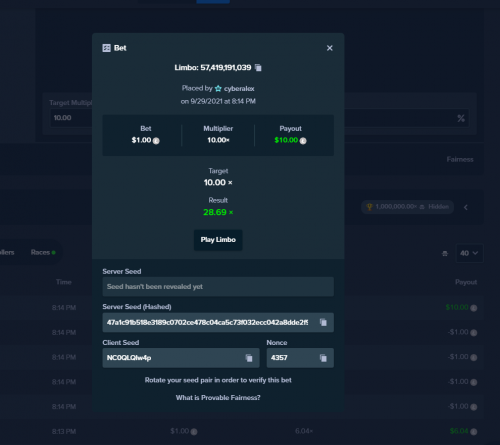Click the 8:13 PM time row

[x=64, y=431]
